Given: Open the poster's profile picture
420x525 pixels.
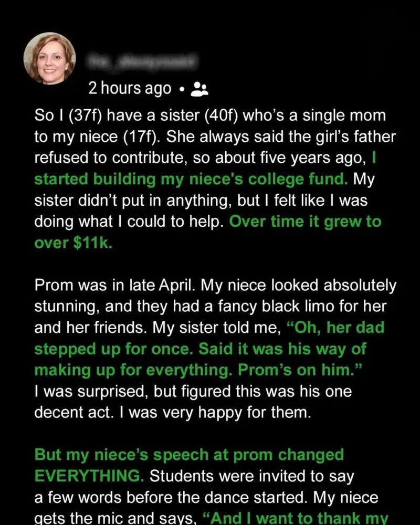Looking at the screenshot, I should [x=50, y=58].
